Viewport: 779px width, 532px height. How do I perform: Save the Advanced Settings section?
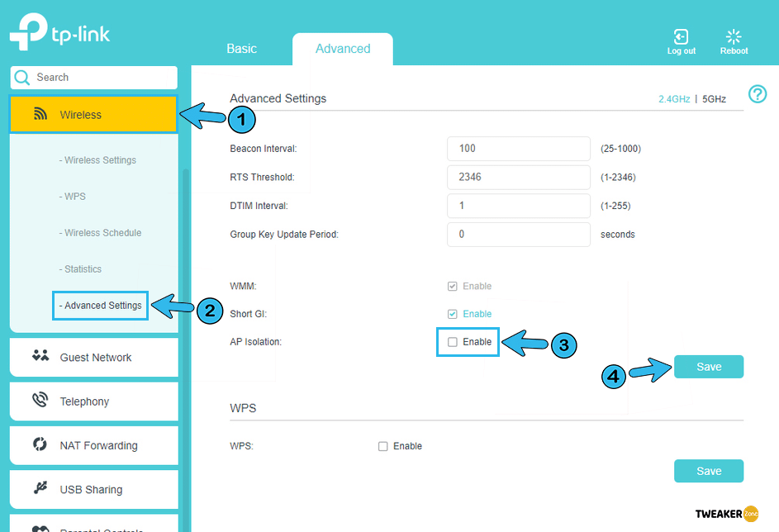pos(709,367)
